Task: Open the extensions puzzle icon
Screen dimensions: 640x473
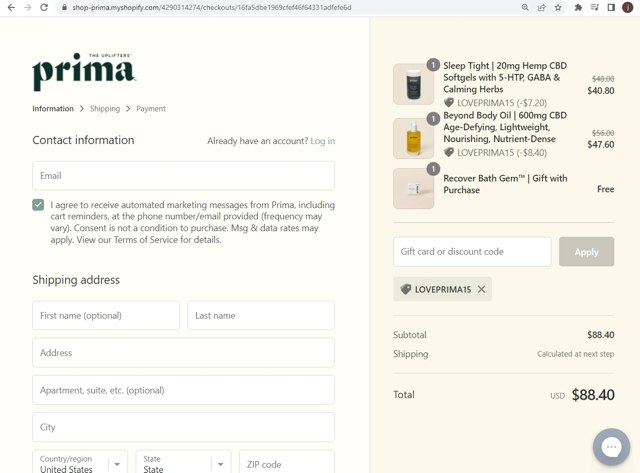Action: point(578,7)
